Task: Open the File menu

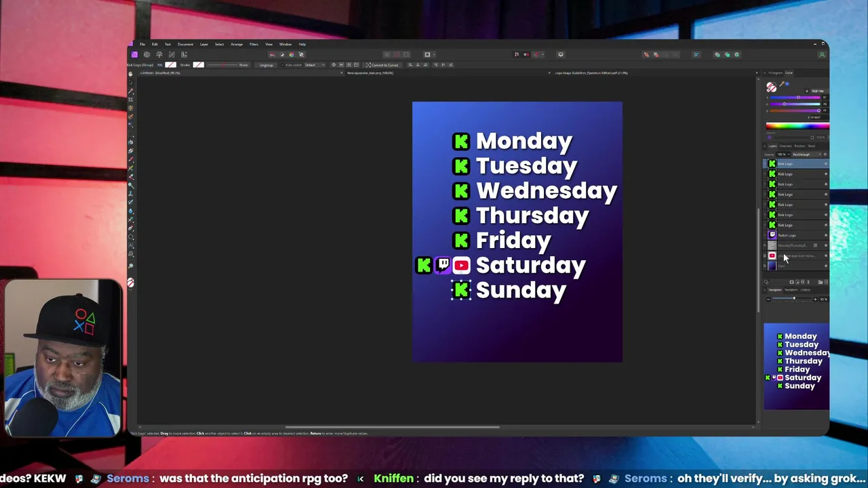Action: point(142,45)
